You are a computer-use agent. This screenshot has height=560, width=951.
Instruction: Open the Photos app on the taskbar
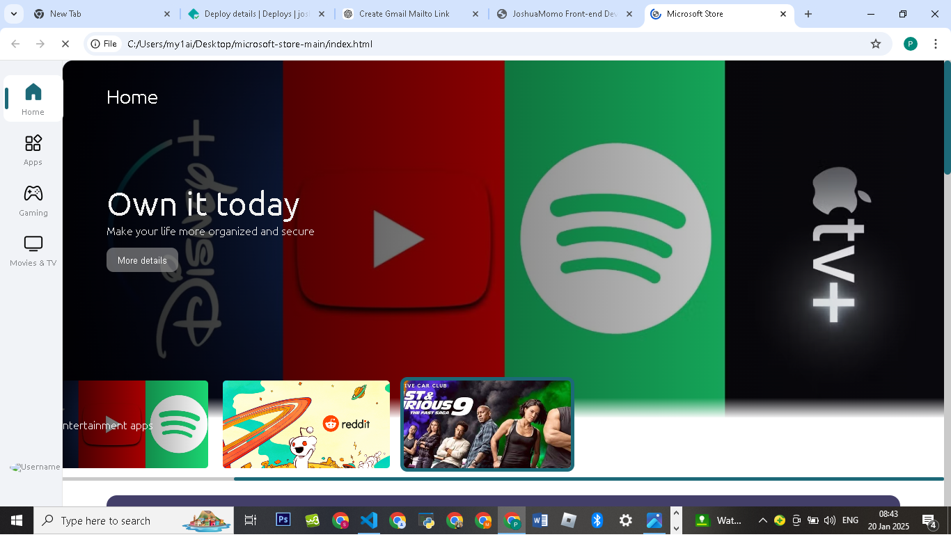654,520
